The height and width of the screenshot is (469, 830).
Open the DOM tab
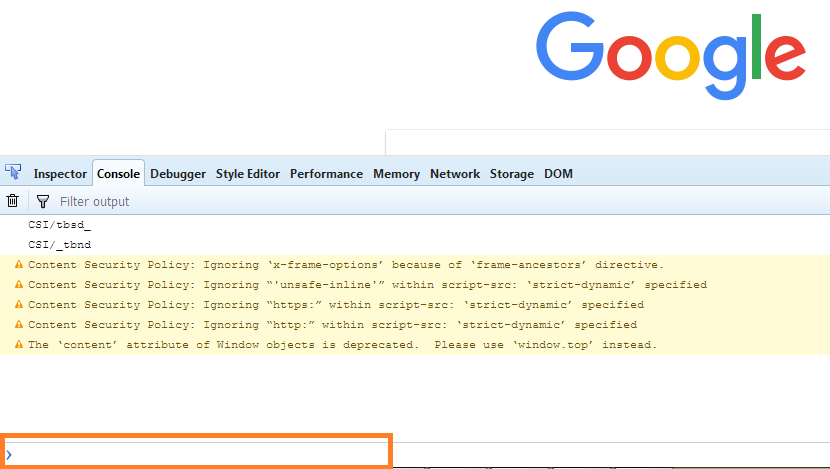558,174
